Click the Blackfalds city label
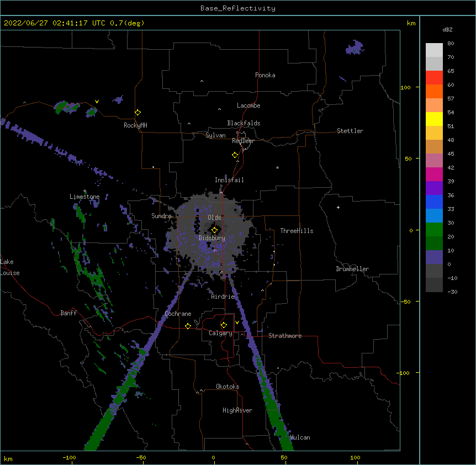Image resolution: width=476 pixels, height=465 pixels. (x=244, y=123)
